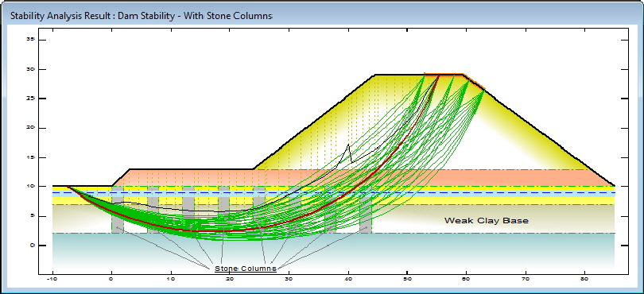Click the peak of the black thrust line
This screenshot has width=644, height=294.
(349, 145)
